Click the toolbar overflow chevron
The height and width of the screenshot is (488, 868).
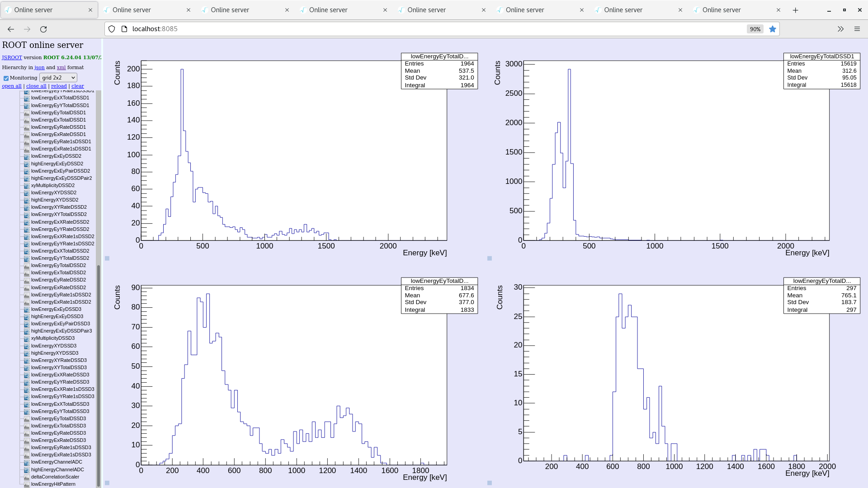click(x=840, y=29)
